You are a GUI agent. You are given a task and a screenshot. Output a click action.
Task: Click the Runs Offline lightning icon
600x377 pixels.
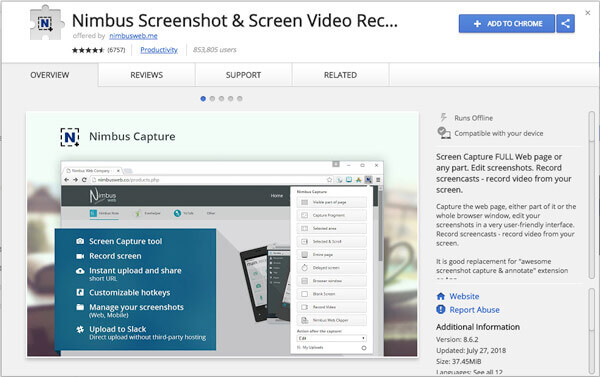click(443, 117)
